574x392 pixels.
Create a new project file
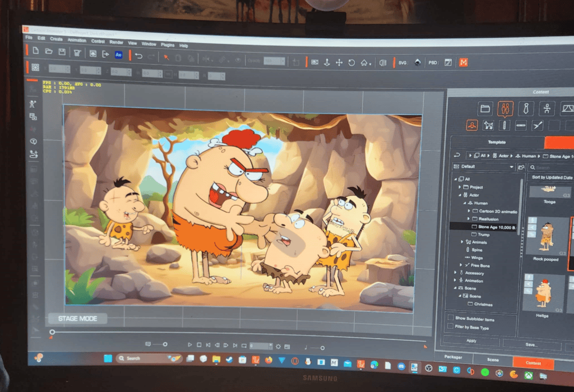[35, 51]
